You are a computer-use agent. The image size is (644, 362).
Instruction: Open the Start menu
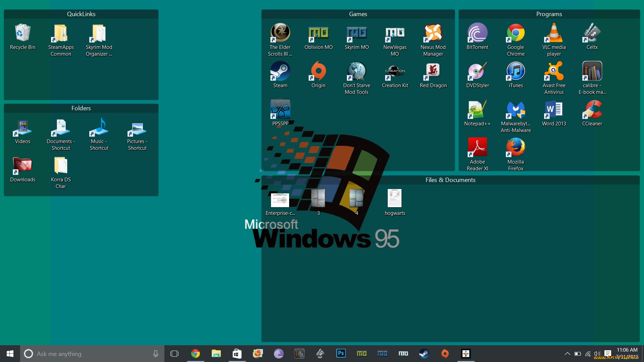coord(10,354)
